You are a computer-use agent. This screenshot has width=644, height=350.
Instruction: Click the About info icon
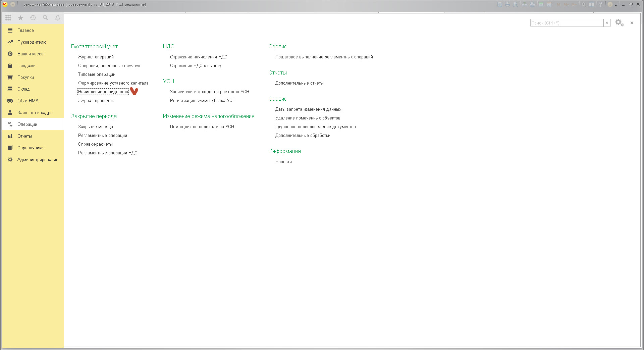[610, 4]
